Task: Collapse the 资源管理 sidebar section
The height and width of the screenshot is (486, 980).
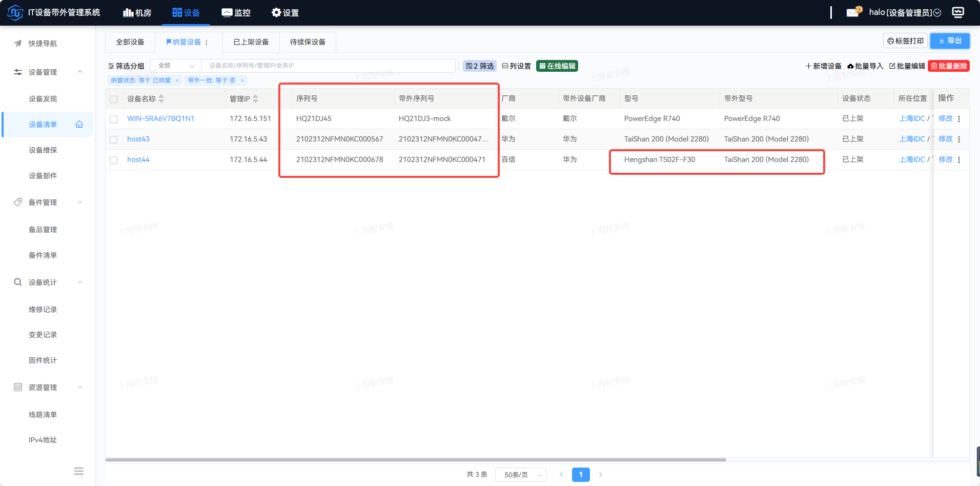Action: [80, 388]
